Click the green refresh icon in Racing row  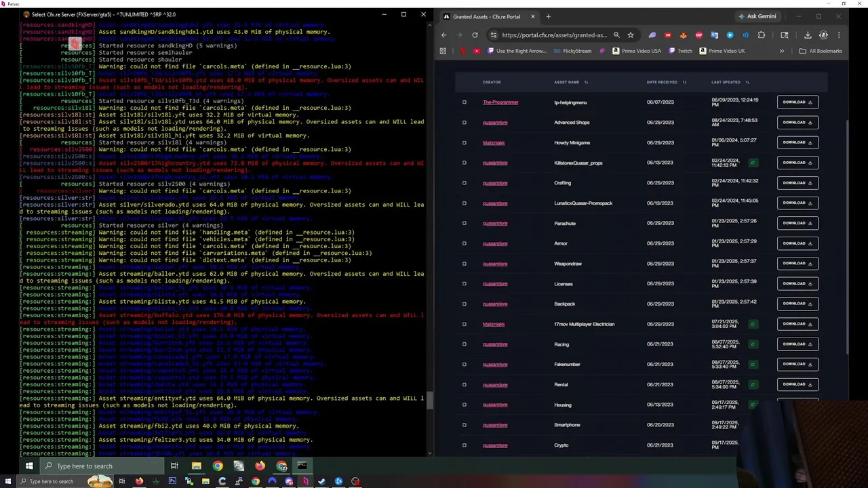(752, 344)
